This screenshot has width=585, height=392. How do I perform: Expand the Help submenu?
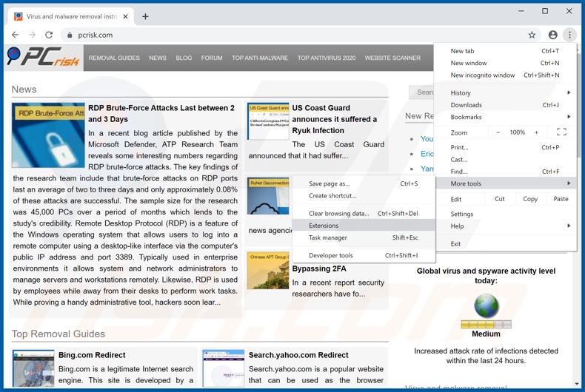(x=511, y=226)
